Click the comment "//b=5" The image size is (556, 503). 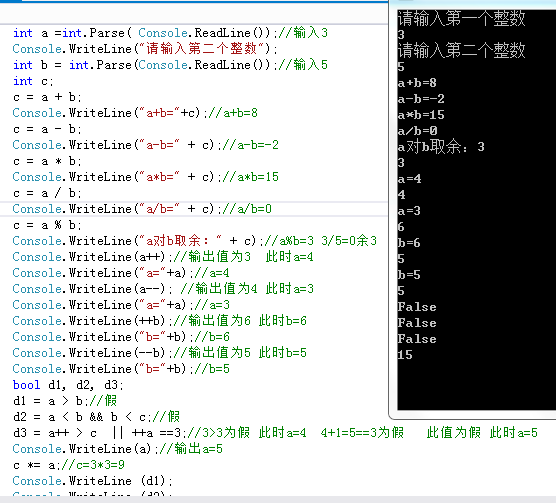pos(212,369)
